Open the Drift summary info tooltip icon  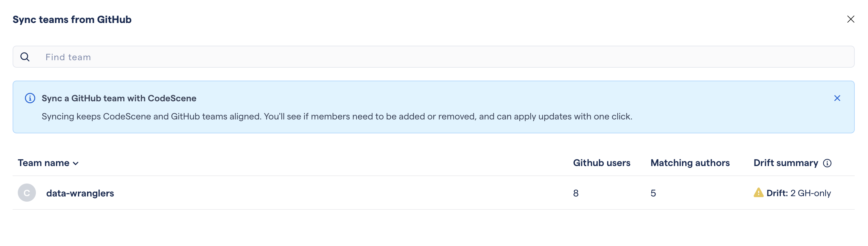coord(827,163)
